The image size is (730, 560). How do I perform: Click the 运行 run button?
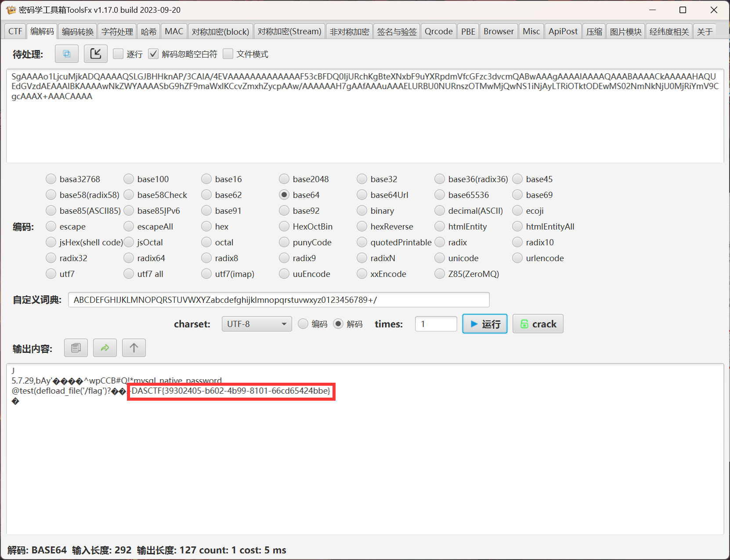coord(485,324)
